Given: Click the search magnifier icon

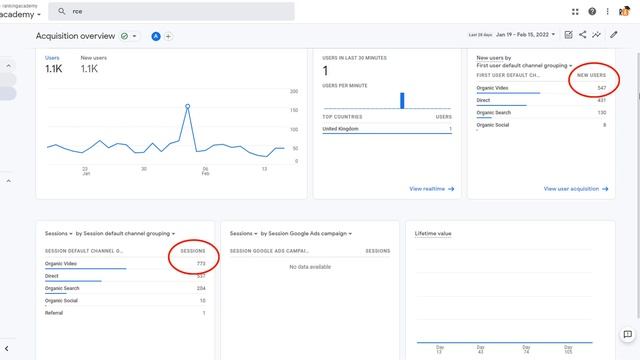Looking at the screenshot, I should click(x=62, y=11).
